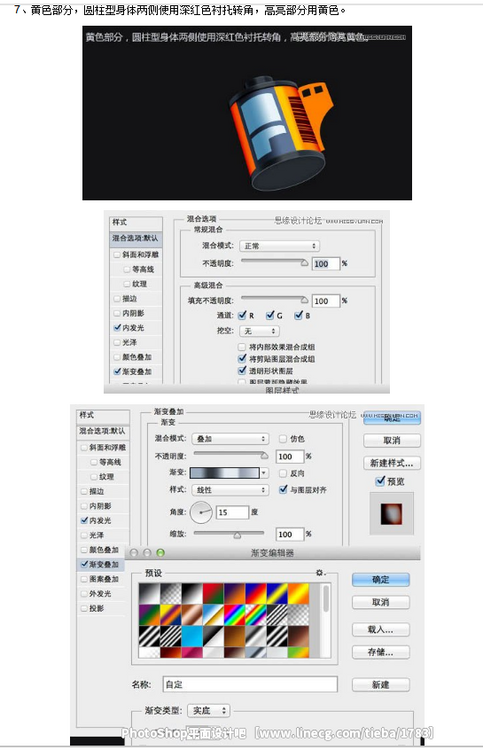Open the 混合模式 dropdown showing 正常
The width and height of the screenshot is (483, 750).
point(279,246)
